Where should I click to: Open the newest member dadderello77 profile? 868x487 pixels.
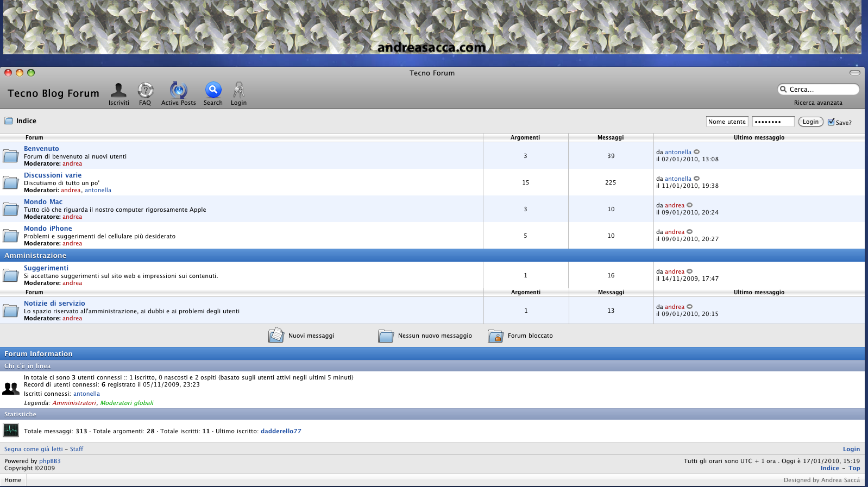pyautogui.click(x=281, y=431)
